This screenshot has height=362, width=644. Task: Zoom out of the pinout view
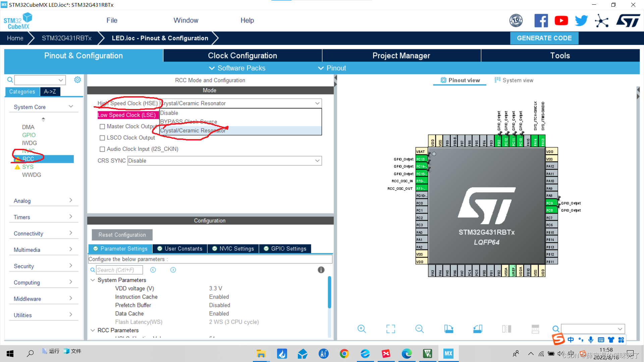420,329
